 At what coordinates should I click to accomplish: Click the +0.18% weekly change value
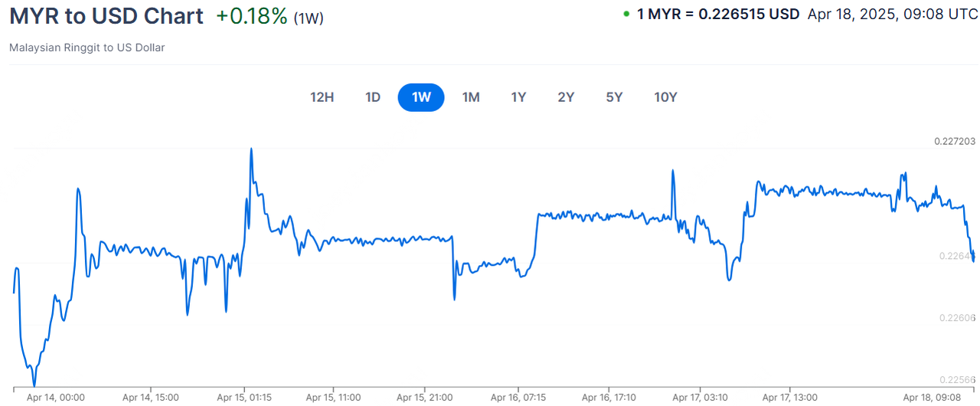(252, 16)
